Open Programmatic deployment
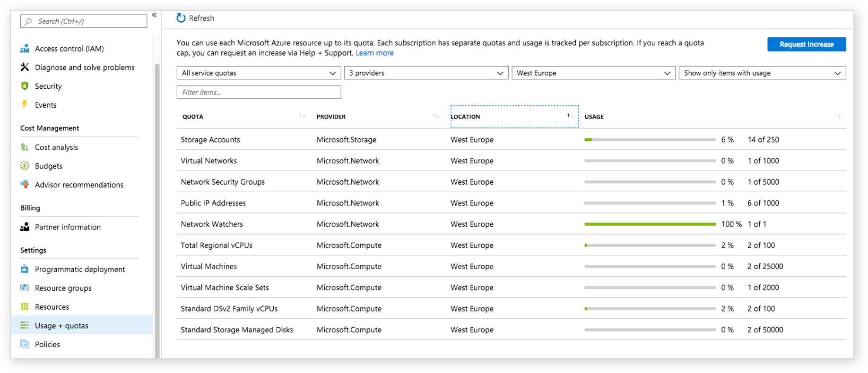Image resolution: width=868 pixels, height=373 pixels. point(80,269)
